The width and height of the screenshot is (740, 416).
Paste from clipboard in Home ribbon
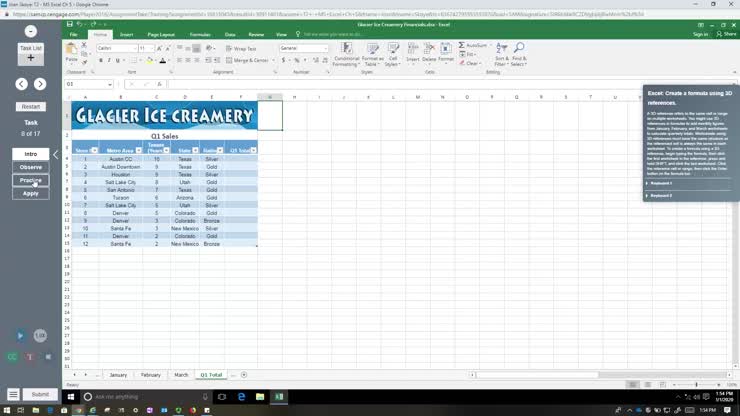(71, 52)
